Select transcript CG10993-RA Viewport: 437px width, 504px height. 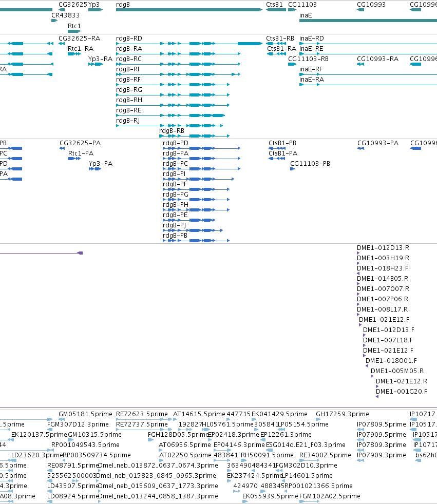pyautogui.click(x=360, y=64)
